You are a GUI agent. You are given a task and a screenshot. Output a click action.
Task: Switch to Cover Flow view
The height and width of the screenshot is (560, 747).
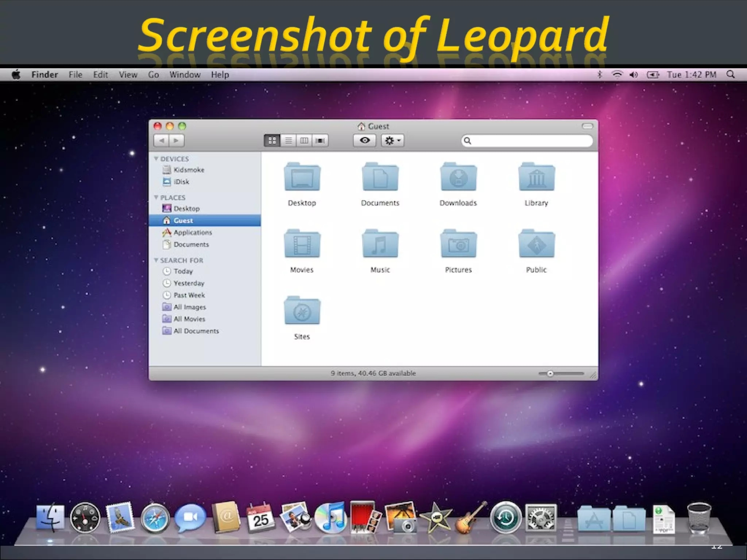click(x=320, y=140)
